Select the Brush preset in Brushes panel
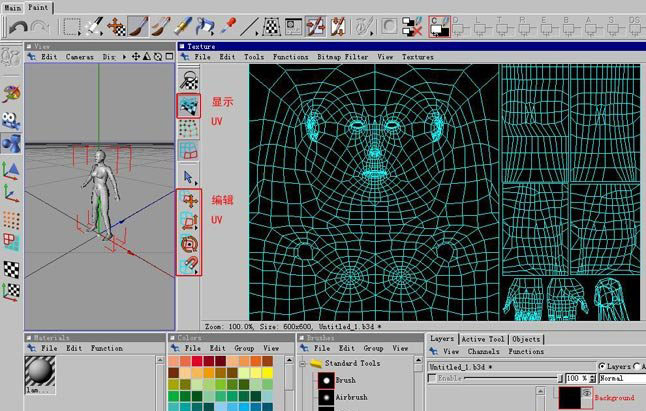Image resolution: width=646 pixels, height=411 pixels. click(345, 381)
